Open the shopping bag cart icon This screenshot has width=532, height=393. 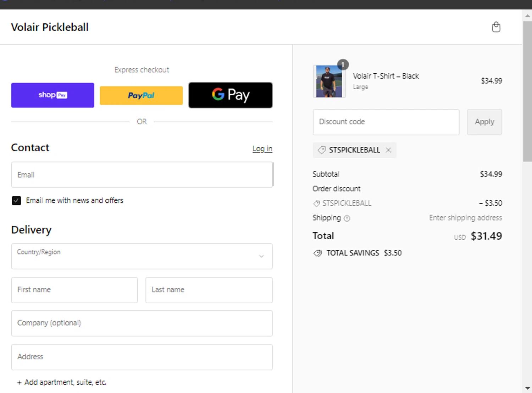coord(496,27)
